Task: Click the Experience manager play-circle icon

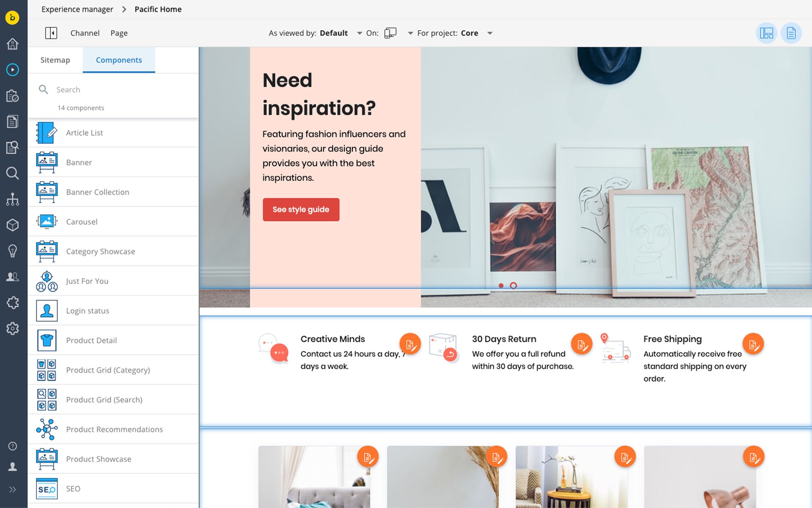Action: (12, 69)
